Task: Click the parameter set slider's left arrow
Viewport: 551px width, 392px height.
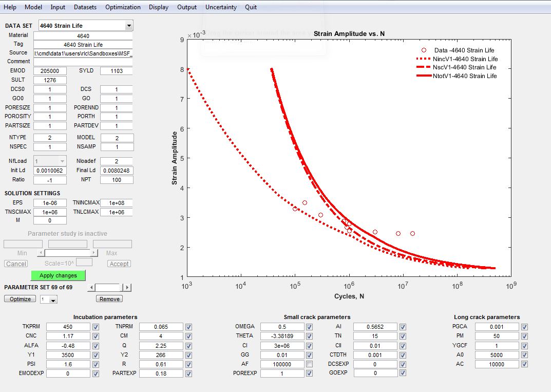Action: [91, 288]
